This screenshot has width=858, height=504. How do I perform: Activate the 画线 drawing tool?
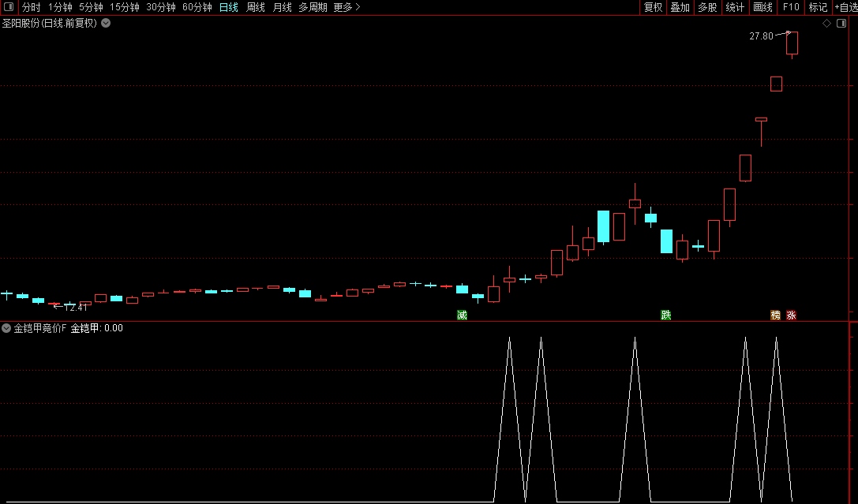pyautogui.click(x=762, y=8)
